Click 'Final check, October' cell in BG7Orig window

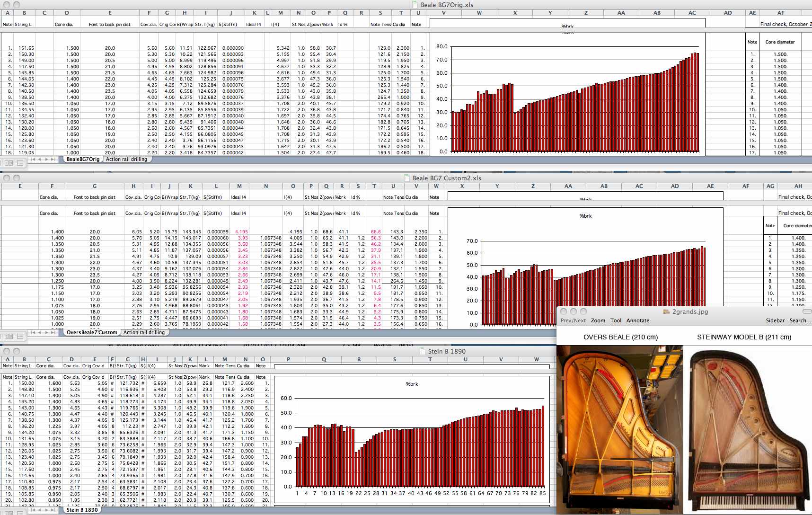coord(786,24)
